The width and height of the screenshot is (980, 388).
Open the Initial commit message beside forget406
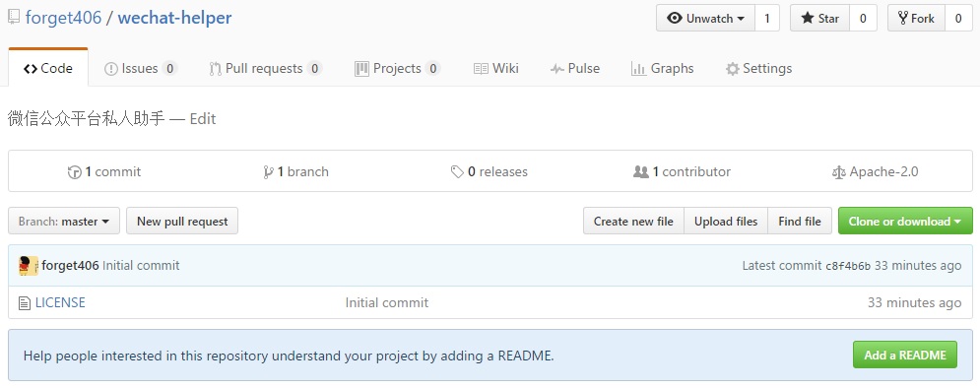[x=141, y=266]
